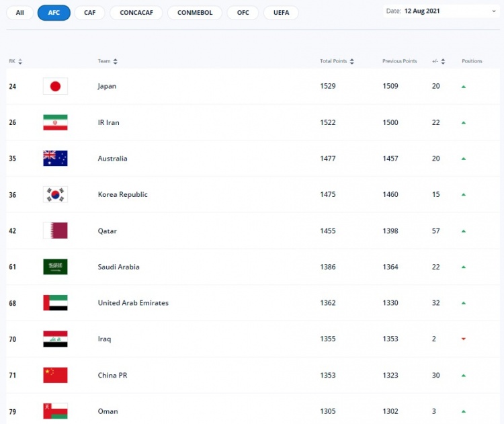The image size is (504, 424).
Task: Click Iraq's red down-arrow position indicator
Action: (464, 339)
